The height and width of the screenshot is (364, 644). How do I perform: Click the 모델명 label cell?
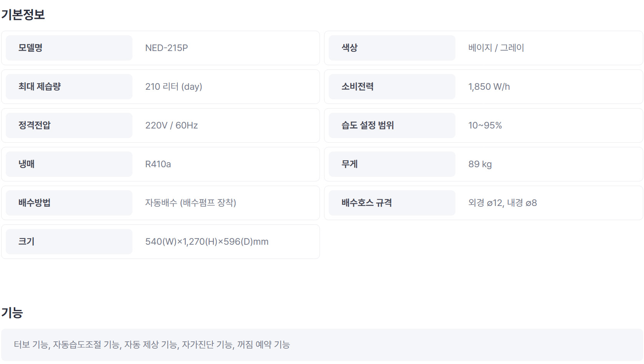pos(69,48)
